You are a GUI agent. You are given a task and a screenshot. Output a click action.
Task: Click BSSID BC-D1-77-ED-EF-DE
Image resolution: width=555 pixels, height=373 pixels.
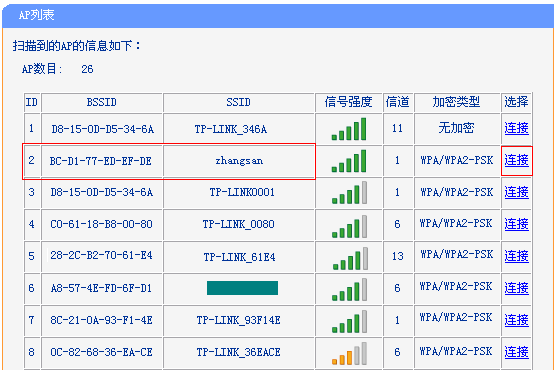(x=101, y=161)
